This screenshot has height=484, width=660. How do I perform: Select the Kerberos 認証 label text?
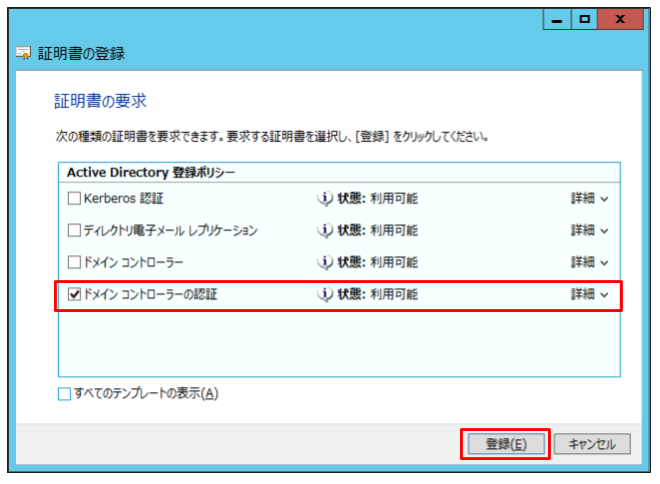point(124,198)
